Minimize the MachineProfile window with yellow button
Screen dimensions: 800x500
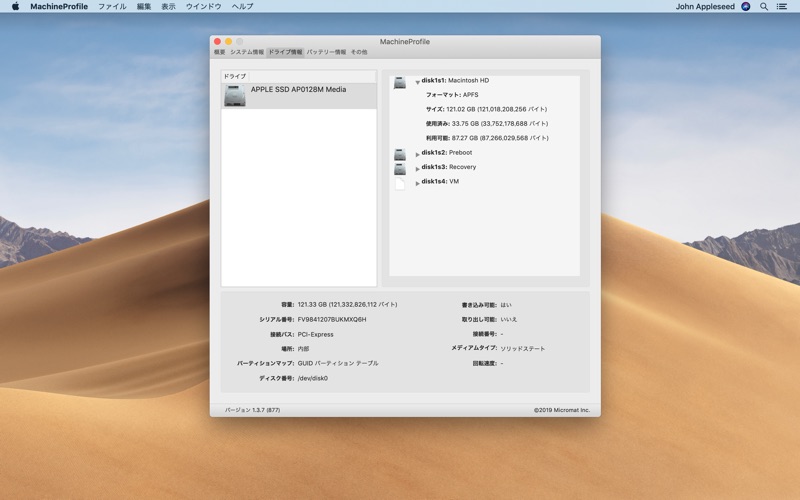tap(229, 41)
